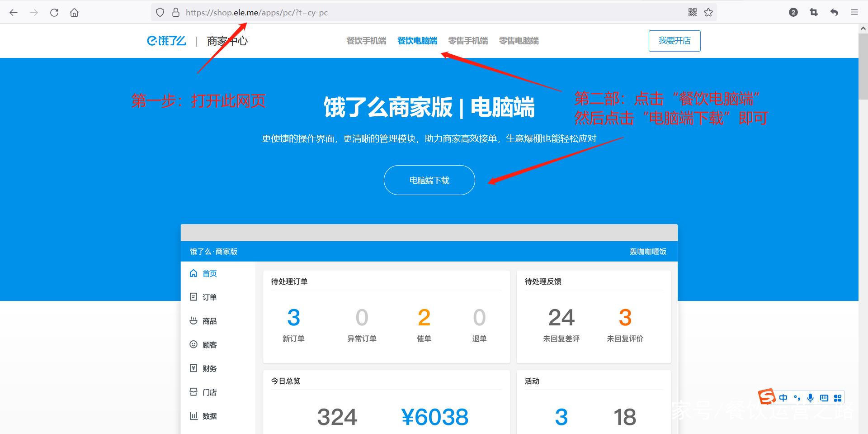Image resolution: width=868 pixels, height=434 pixels.
Task: Click the 饿了么商家版 | 电脑端 headline
Action: [429, 108]
